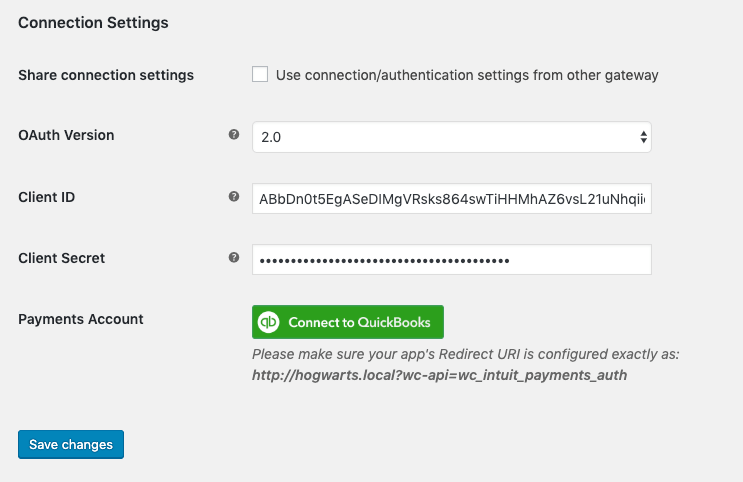Click the Client ID field label
The image size is (743, 482).
pyautogui.click(x=47, y=197)
